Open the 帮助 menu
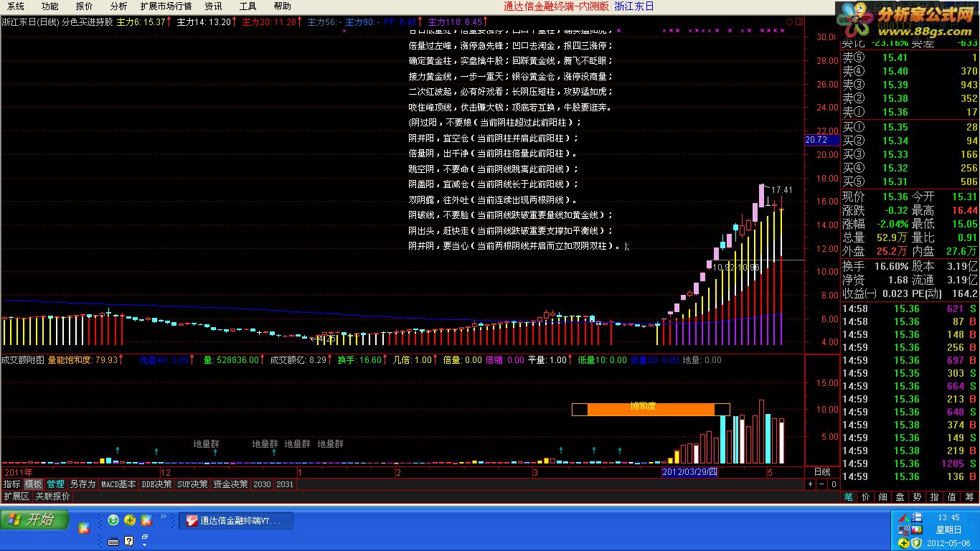This screenshot has height=551, width=980. 283,6
